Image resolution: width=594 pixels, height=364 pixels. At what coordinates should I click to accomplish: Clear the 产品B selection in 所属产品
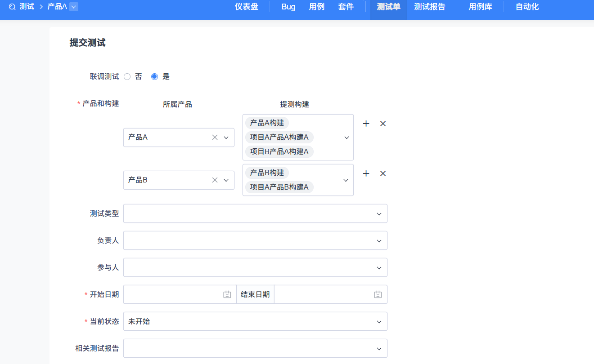(x=215, y=180)
